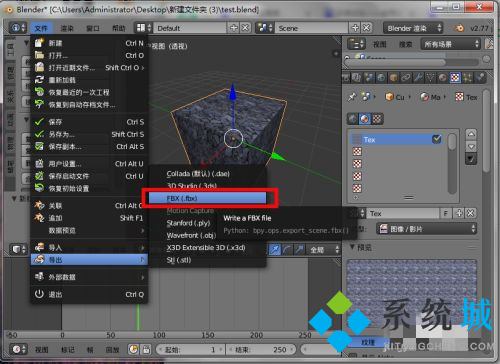The image size is (500, 364).
Task: Click the scene browse icon next to Scene
Action: tap(265, 28)
